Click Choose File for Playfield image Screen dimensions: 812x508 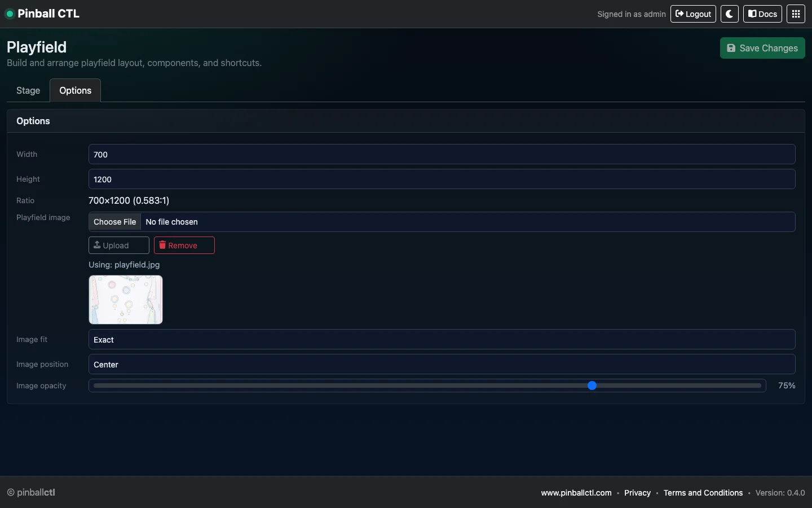tap(115, 222)
